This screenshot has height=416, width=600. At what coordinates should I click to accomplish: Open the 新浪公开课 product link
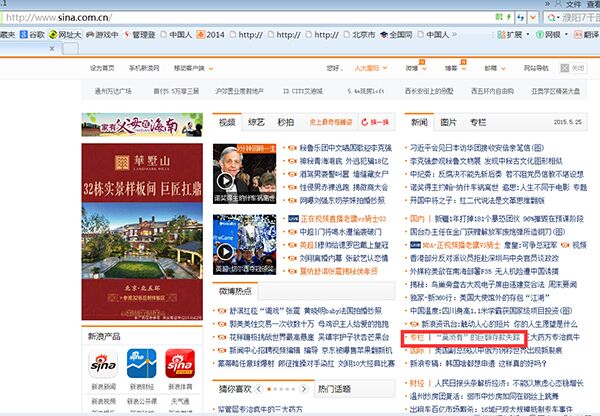pyautogui.click(x=142, y=401)
